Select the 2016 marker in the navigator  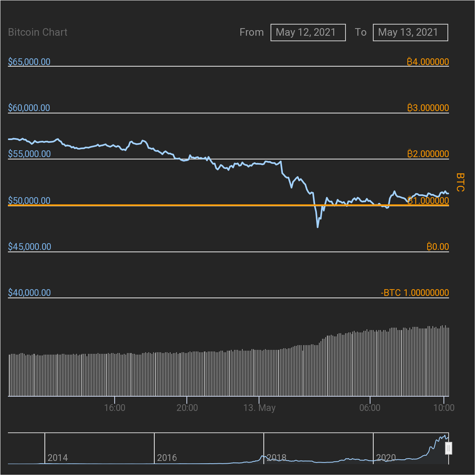coord(167,458)
